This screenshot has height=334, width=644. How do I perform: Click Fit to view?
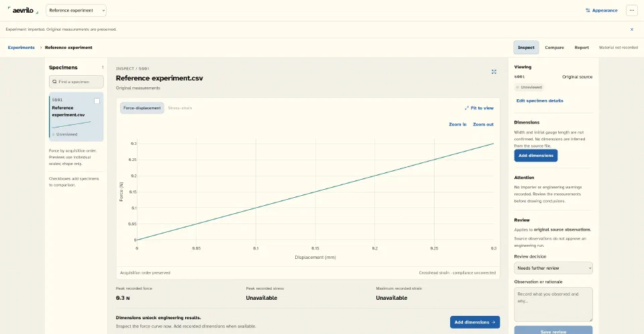(479, 108)
